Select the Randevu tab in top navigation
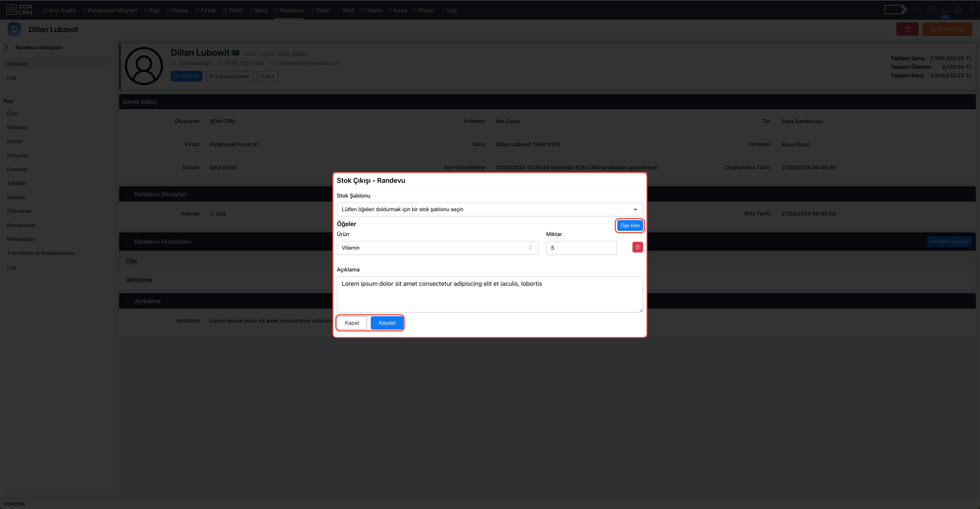Image resolution: width=980 pixels, height=509 pixels. click(x=289, y=10)
